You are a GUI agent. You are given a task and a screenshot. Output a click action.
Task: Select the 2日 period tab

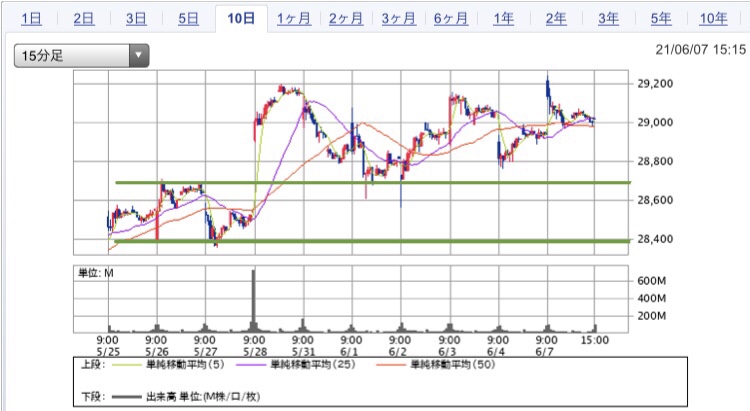84,19
